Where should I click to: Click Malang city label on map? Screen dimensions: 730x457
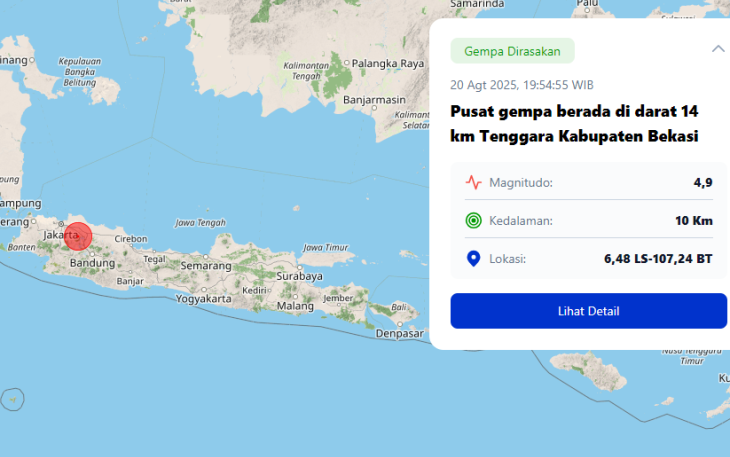295,306
